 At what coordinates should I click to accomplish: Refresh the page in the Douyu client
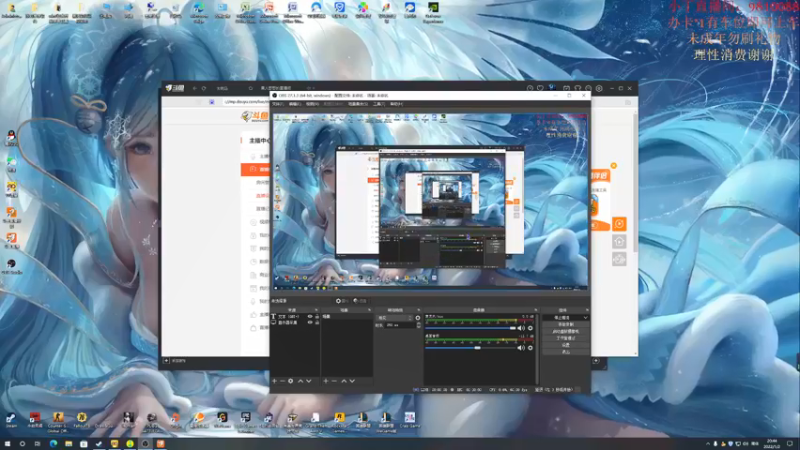(204, 88)
